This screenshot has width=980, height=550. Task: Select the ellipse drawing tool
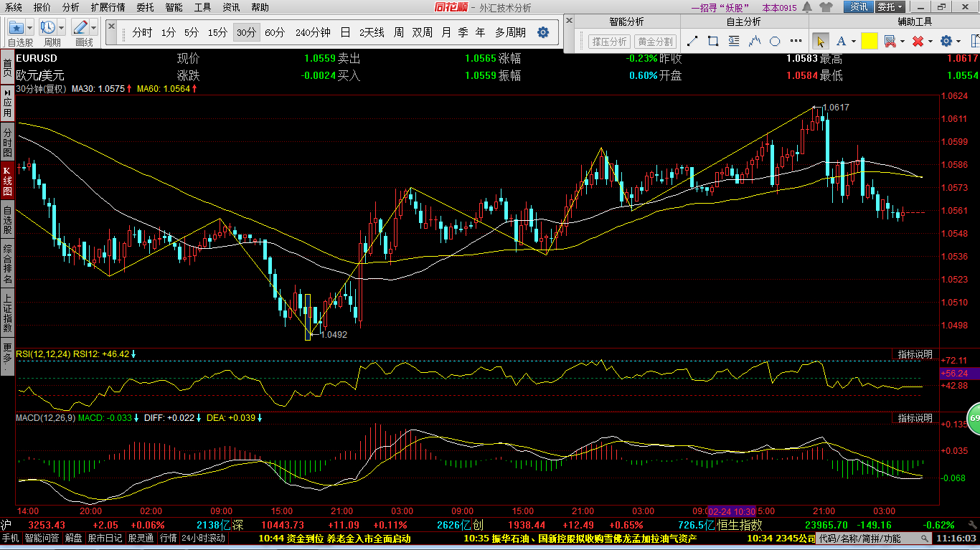(774, 41)
